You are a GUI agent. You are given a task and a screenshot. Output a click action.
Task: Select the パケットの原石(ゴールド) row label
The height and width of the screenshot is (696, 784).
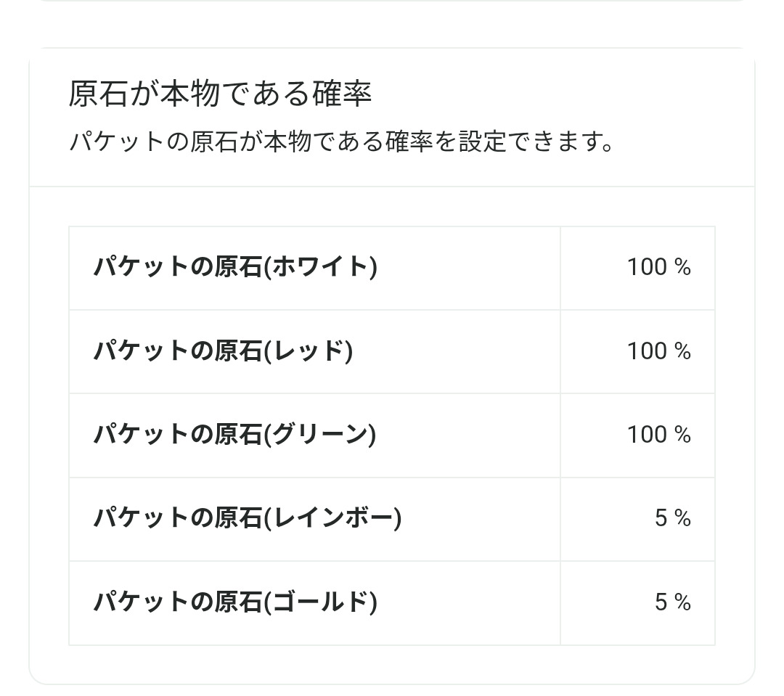pos(235,602)
